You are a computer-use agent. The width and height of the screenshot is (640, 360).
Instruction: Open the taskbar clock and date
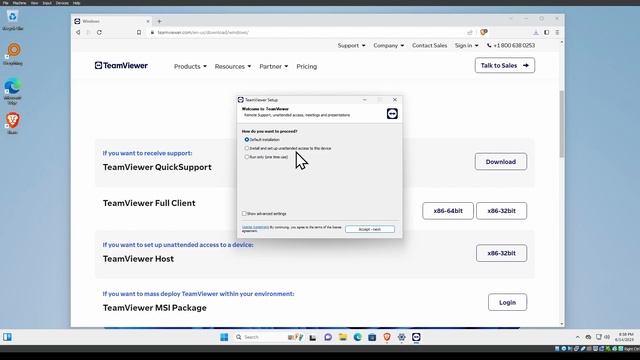point(626,337)
